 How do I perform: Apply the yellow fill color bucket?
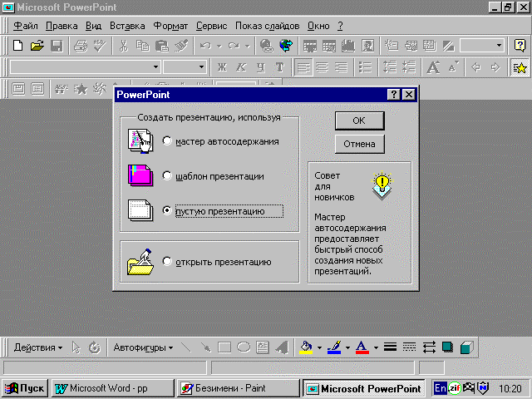tap(306, 347)
